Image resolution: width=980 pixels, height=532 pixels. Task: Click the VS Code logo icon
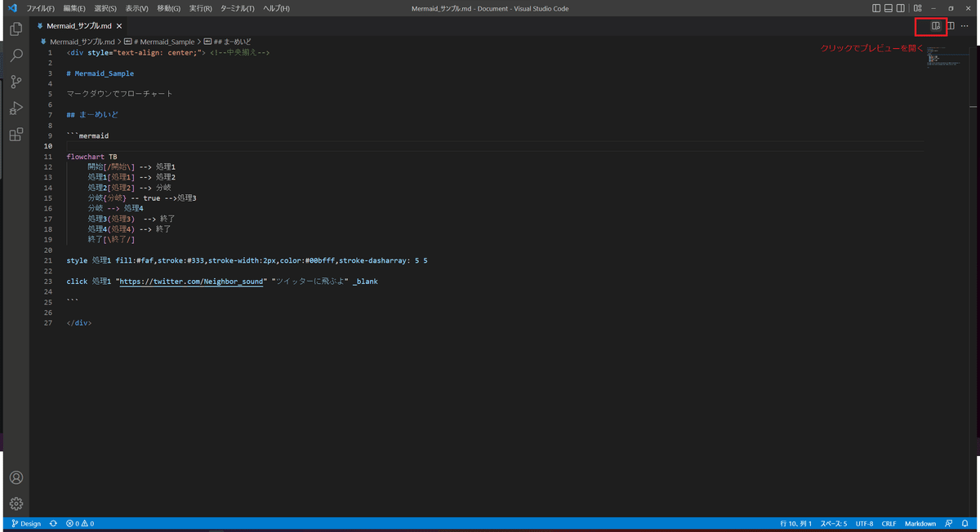(12, 8)
